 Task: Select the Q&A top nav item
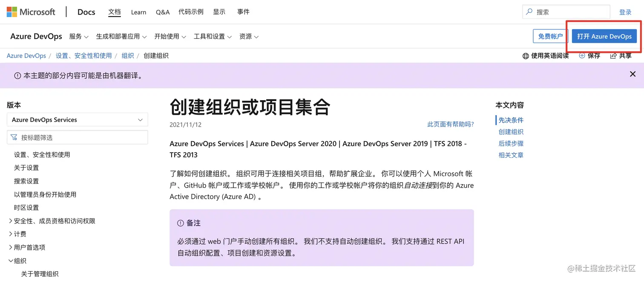(163, 12)
